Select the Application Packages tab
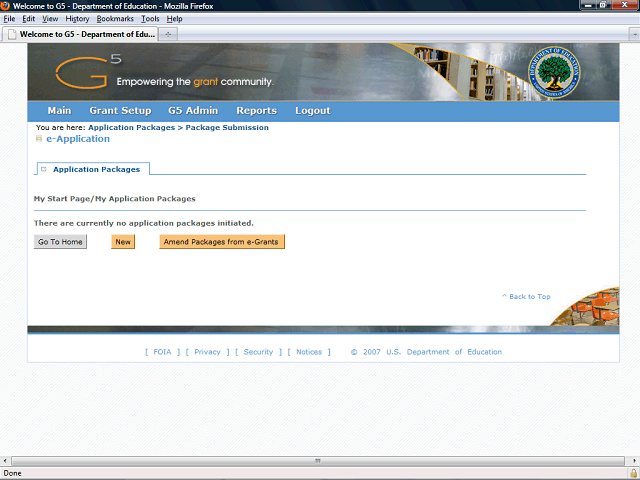Viewport: 640px width, 480px height. tap(93, 169)
